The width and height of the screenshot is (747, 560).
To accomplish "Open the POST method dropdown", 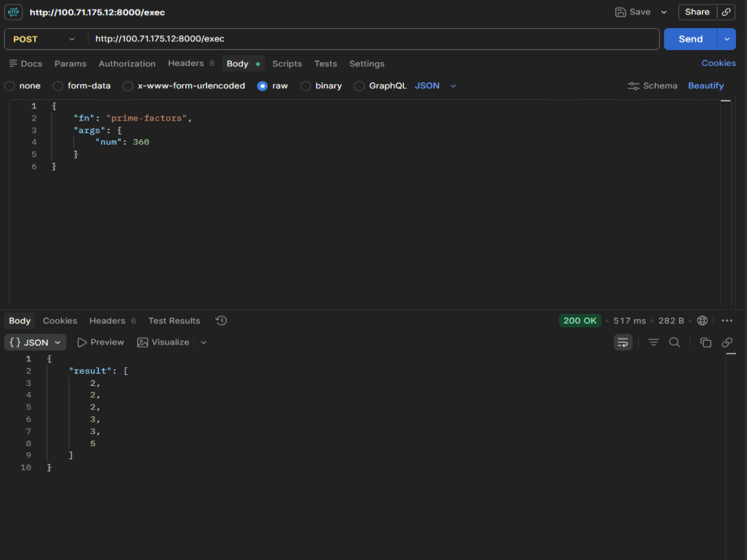I will (x=44, y=39).
